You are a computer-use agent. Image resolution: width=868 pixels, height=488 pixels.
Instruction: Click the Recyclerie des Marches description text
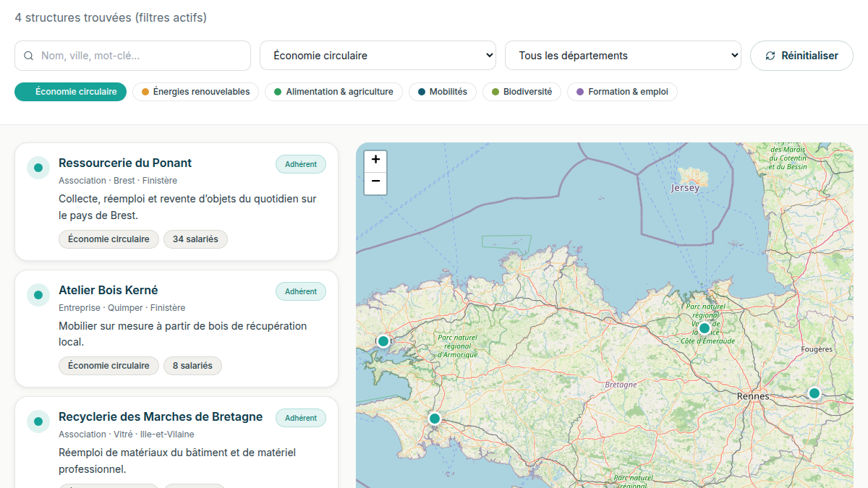177,461
